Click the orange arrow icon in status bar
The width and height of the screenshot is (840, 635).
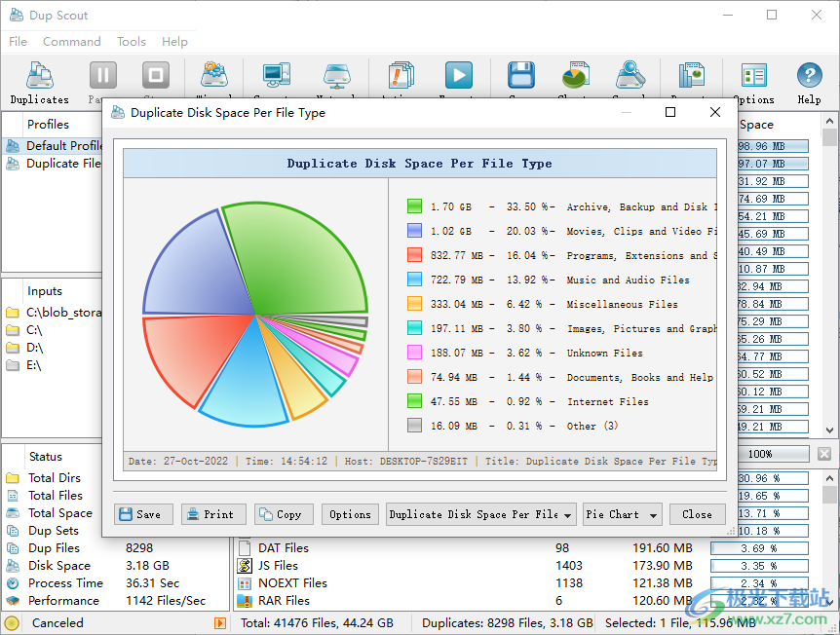[x=219, y=623]
